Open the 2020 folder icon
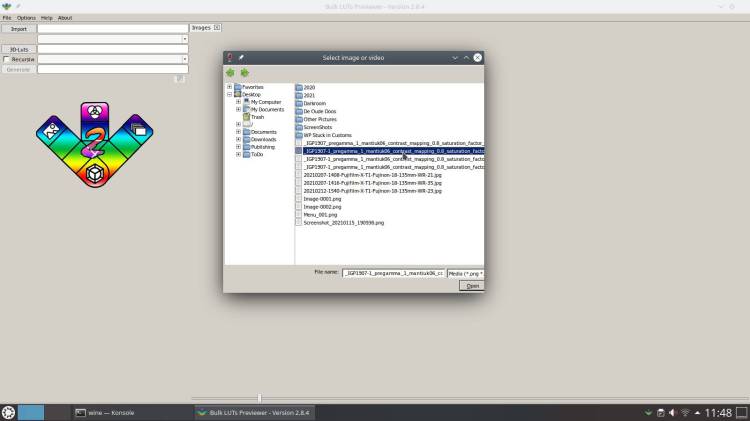This screenshot has height=421, width=750. (299, 88)
